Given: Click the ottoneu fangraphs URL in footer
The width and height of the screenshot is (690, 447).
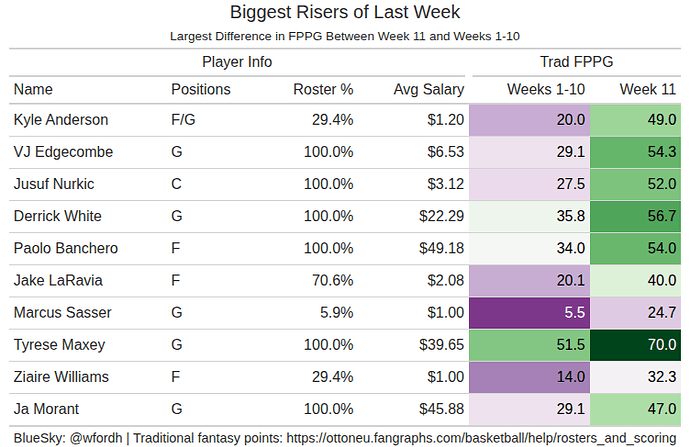Looking at the screenshot, I should (x=481, y=437).
